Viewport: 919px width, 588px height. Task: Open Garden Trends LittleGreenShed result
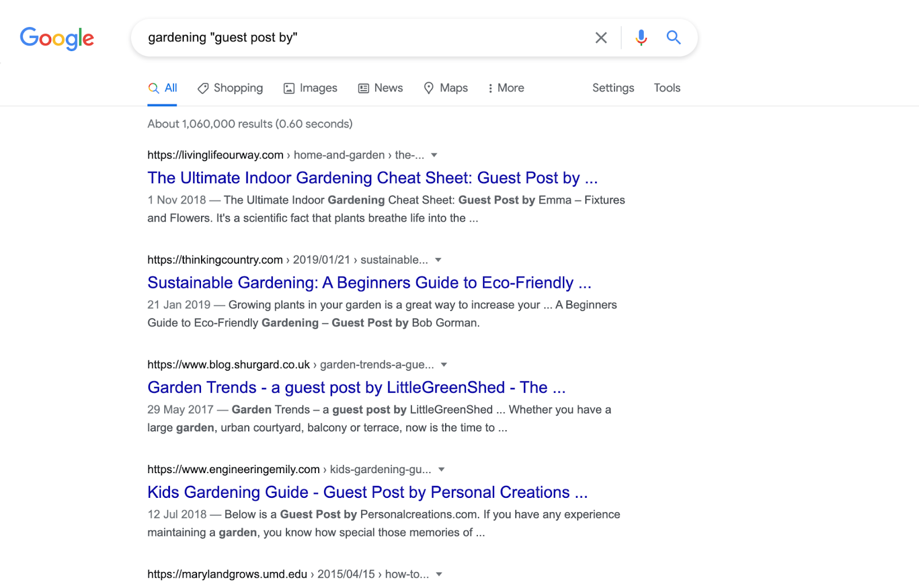coord(357,388)
